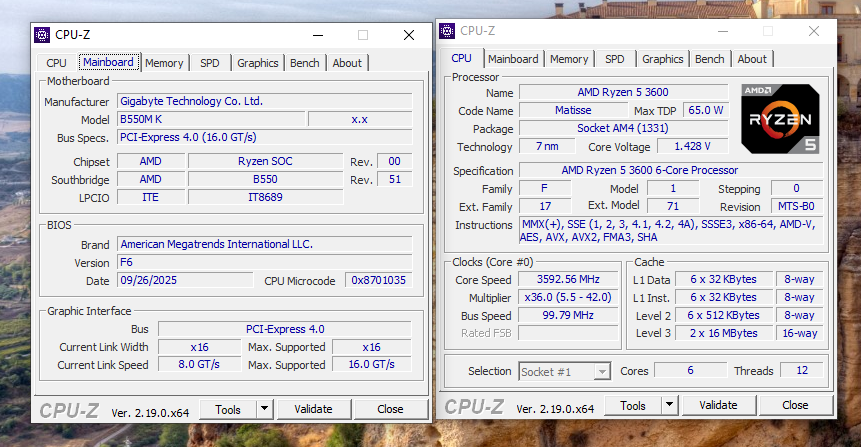Click LPCIO value IT8689
This screenshot has height=447, width=861.
click(265, 197)
